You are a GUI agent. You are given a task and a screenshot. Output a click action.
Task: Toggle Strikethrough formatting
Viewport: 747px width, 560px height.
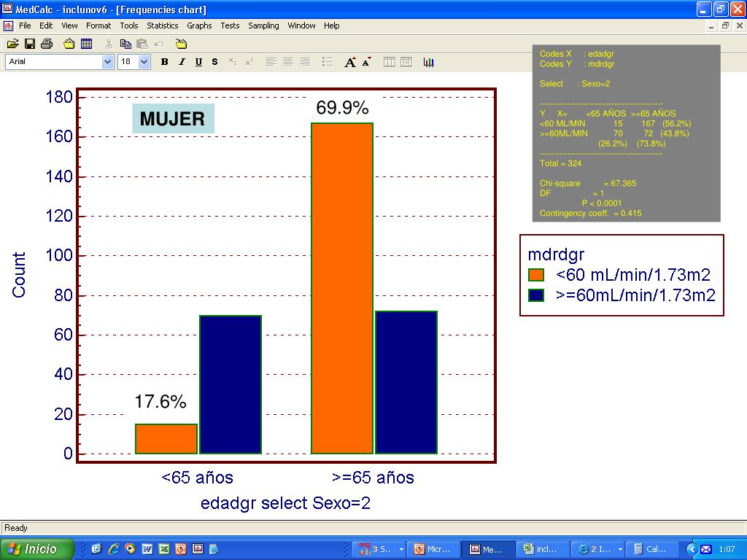[x=215, y=62]
